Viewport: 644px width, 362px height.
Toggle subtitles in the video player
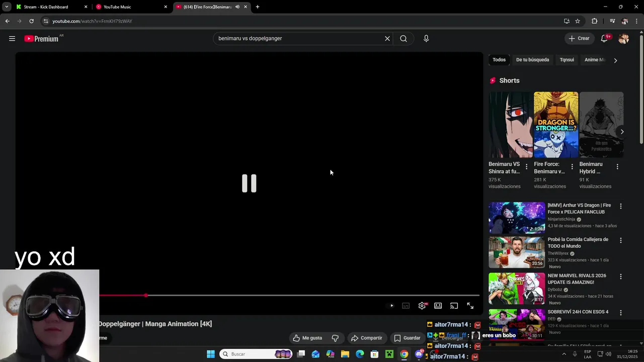tap(406, 306)
